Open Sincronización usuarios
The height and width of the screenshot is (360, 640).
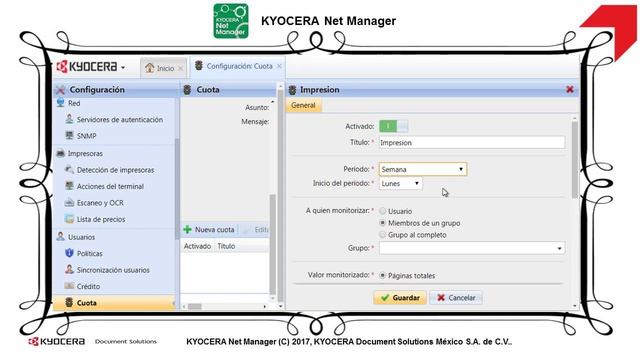(x=113, y=270)
